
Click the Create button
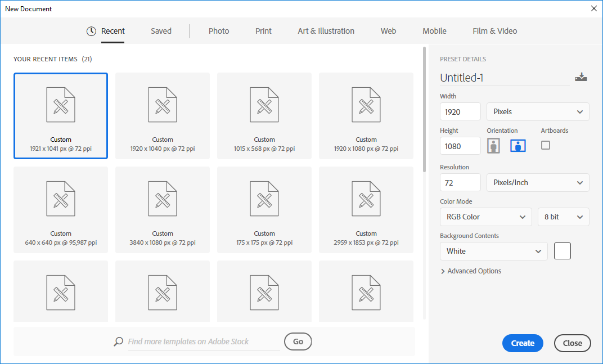523,343
